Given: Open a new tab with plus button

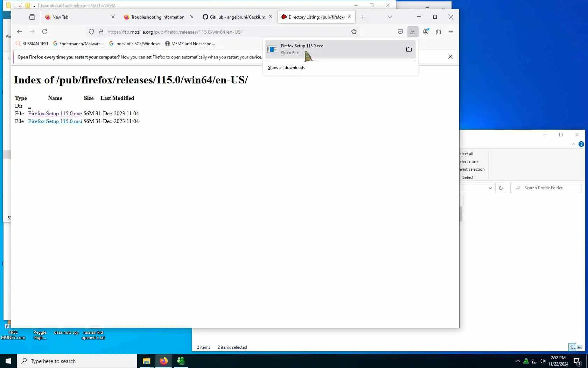Looking at the screenshot, I should (x=363, y=17).
